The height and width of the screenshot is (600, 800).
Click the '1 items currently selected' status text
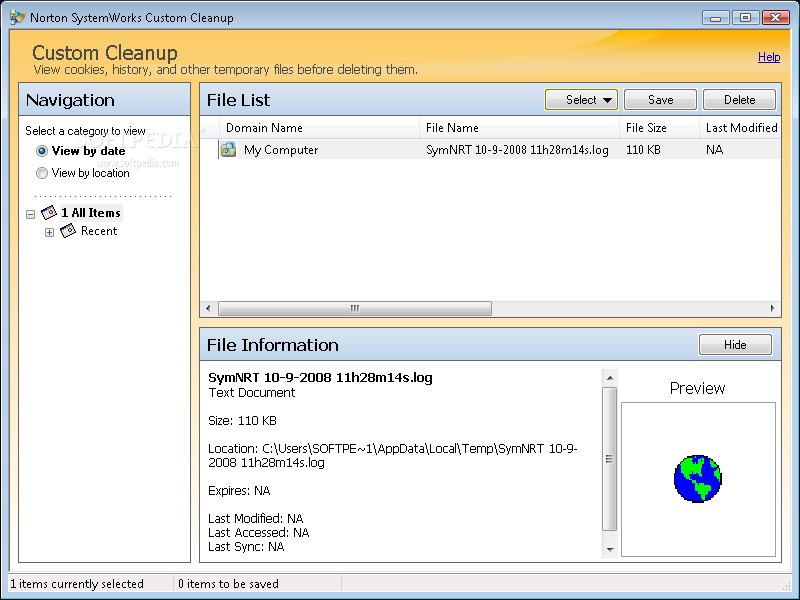77,584
